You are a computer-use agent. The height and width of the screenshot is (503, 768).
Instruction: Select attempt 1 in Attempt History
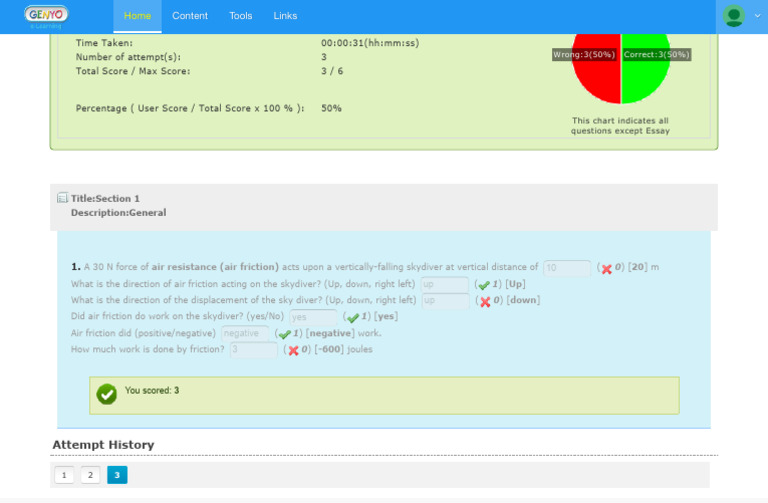click(63, 475)
